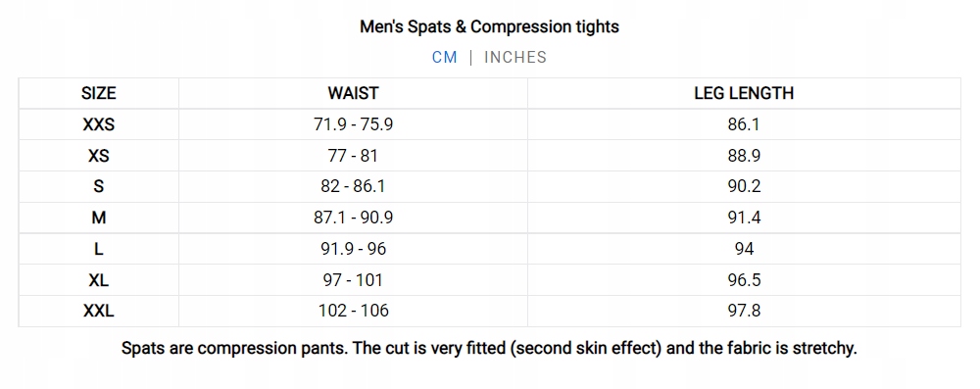980x389 pixels.
Task: Switch units to INCHES
Action: tap(515, 58)
